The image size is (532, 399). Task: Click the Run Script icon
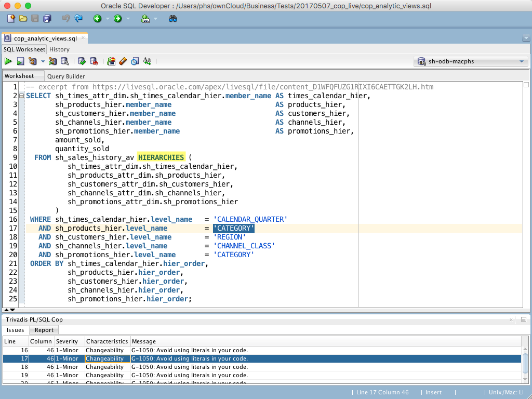[x=20, y=61]
